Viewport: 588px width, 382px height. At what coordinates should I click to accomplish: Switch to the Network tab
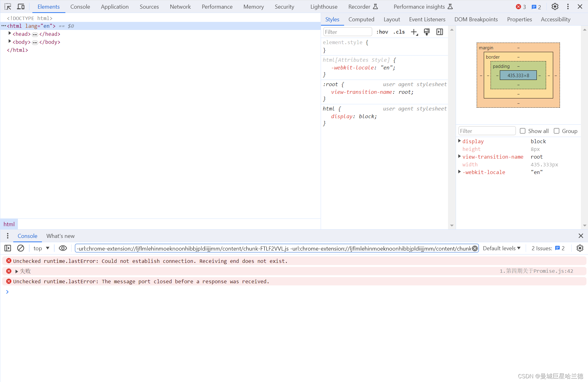180,6
